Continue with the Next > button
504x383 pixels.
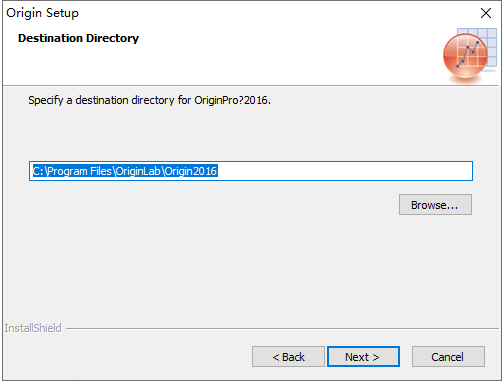[363, 357]
